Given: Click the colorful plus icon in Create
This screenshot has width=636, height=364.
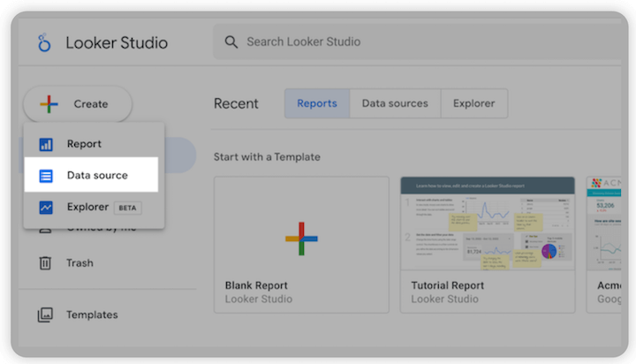Looking at the screenshot, I should (49, 104).
